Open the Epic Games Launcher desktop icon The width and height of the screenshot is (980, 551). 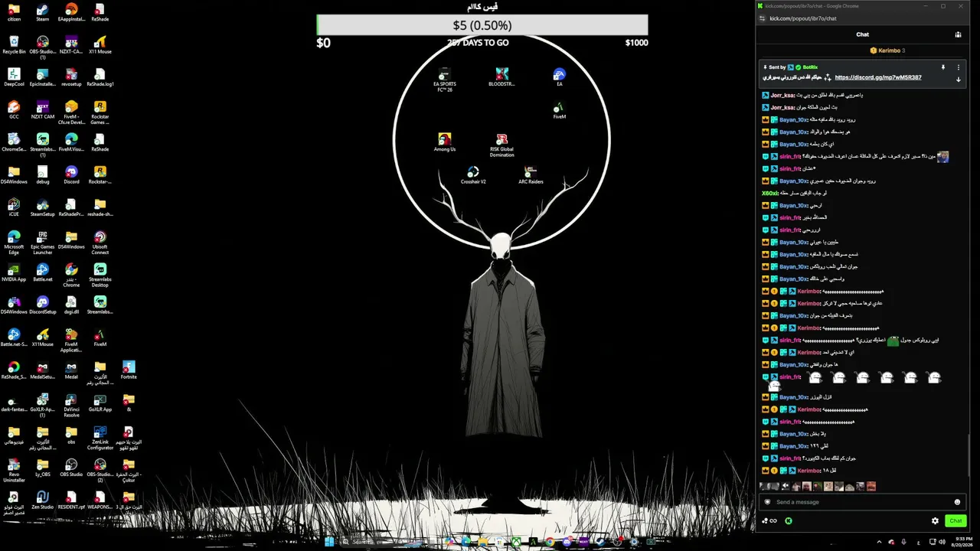tap(43, 243)
